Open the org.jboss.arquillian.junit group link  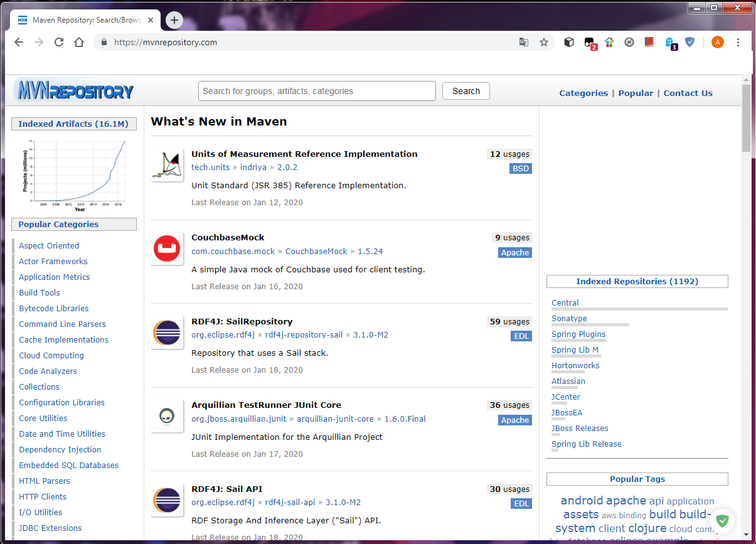click(x=239, y=419)
